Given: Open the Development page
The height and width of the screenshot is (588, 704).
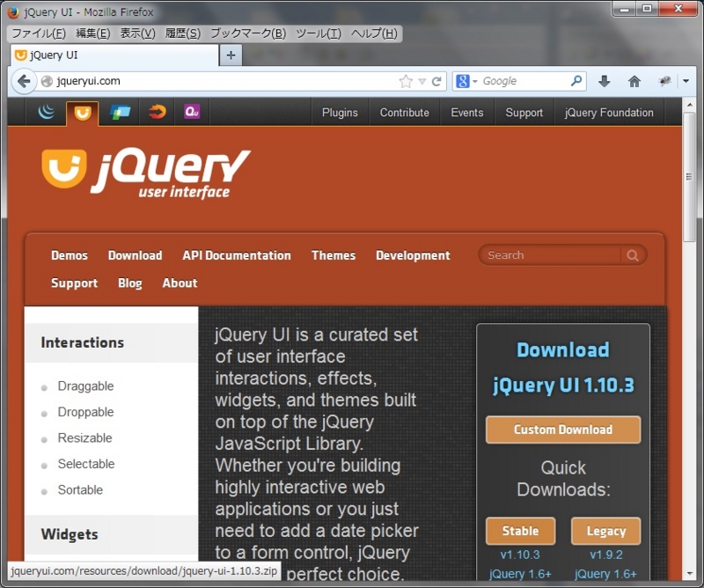Looking at the screenshot, I should click(413, 255).
